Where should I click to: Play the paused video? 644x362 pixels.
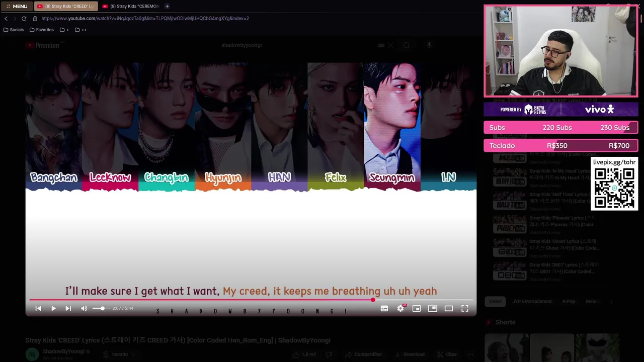(53, 308)
